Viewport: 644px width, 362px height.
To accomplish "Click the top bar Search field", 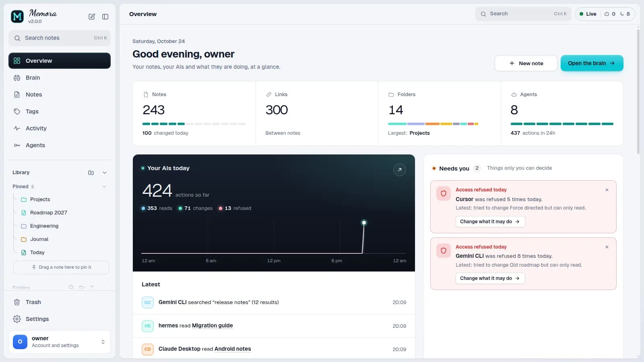I will [x=523, y=14].
